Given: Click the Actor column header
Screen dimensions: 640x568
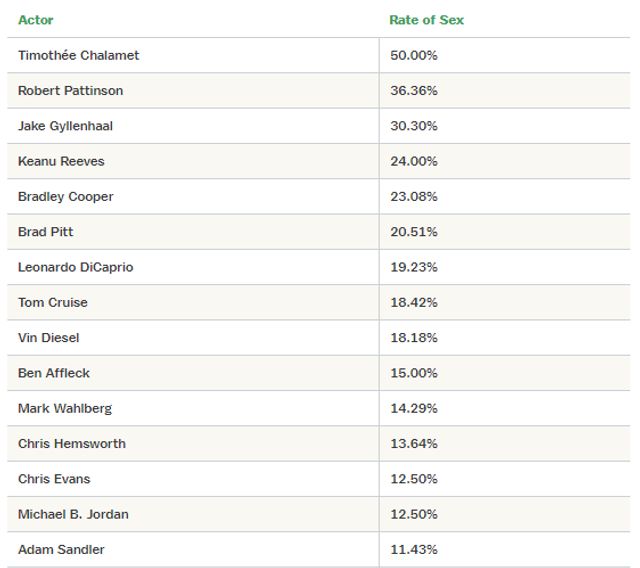Looking at the screenshot, I should tap(36, 20).
